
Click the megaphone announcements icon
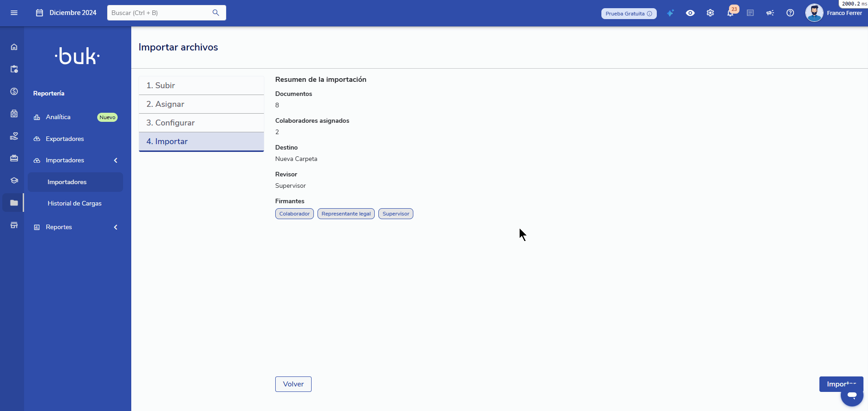(770, 13)
